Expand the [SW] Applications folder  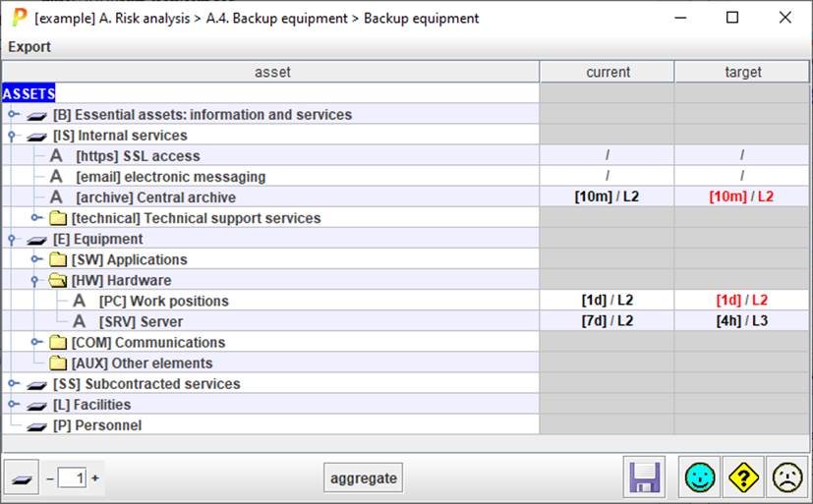coord(36,260)
